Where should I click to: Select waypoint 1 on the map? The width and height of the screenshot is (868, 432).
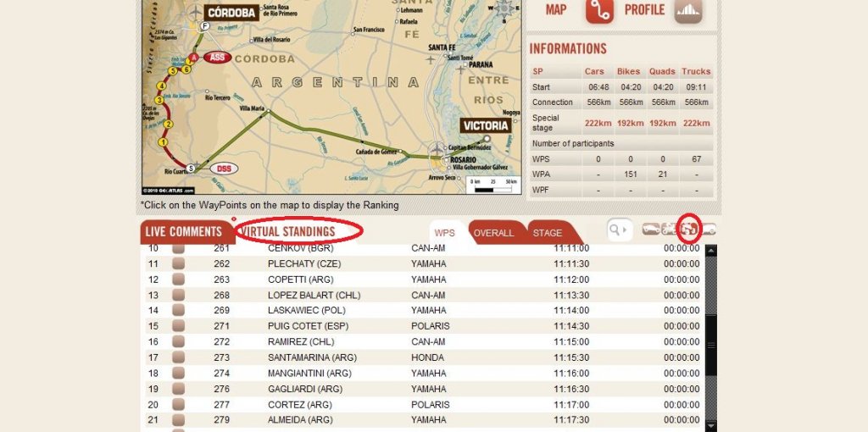coord(162,142)
